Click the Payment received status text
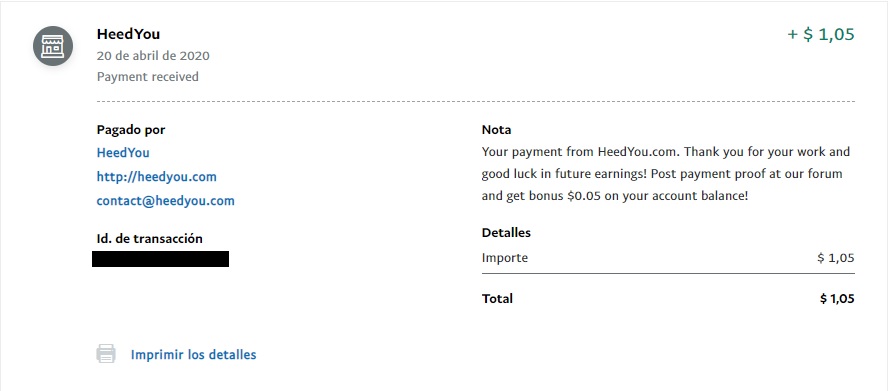The height and width of the screenshot is (391, 888). [x=148, y=76]
